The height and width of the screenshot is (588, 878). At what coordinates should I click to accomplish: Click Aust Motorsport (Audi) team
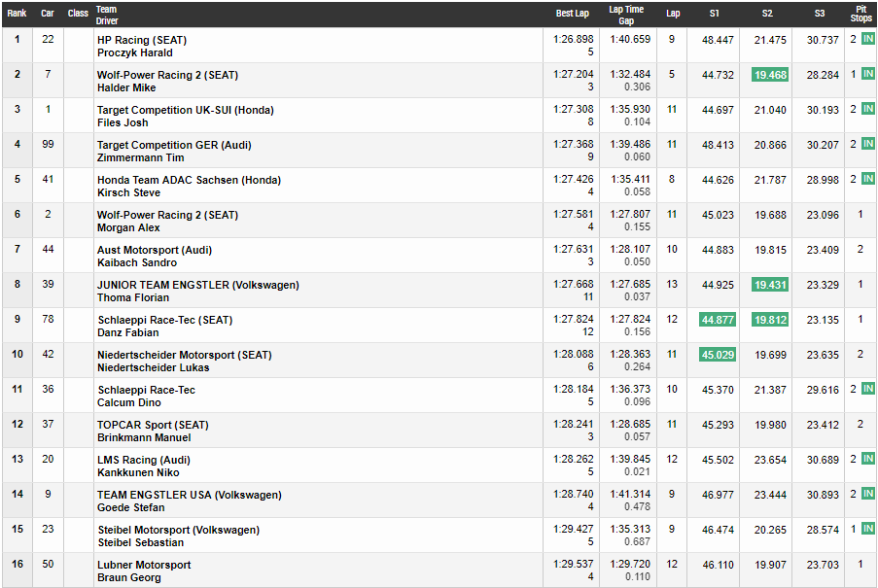click(155, 250)
